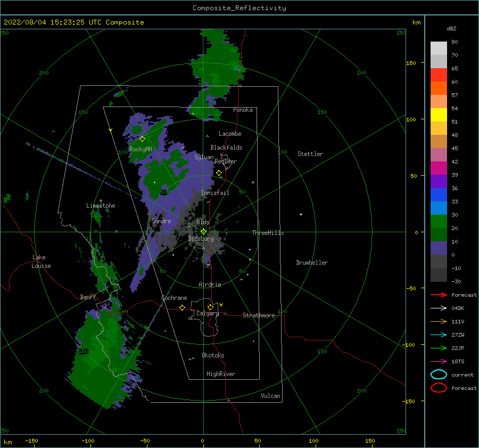Select the orange 111V arrow legend entry
The width and height of the screenshot is (479, 448).
coord(439,321)
